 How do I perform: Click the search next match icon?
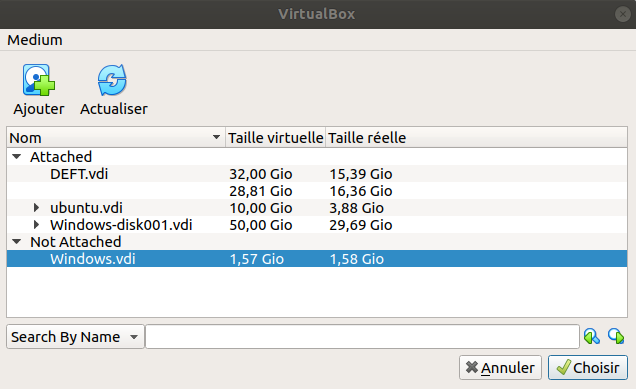(x=616, y=336)
